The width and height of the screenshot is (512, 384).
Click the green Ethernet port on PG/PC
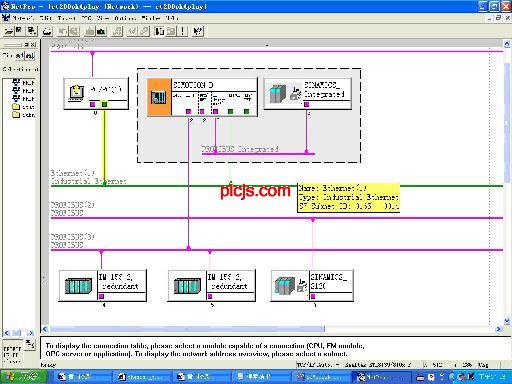click(x=104, y=104)
